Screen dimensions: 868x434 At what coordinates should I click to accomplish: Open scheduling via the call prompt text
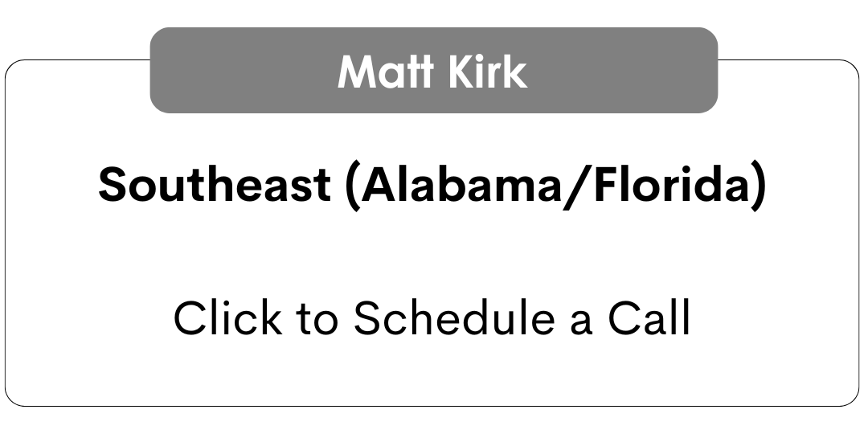pyautogui.click(x=432, y=317)
